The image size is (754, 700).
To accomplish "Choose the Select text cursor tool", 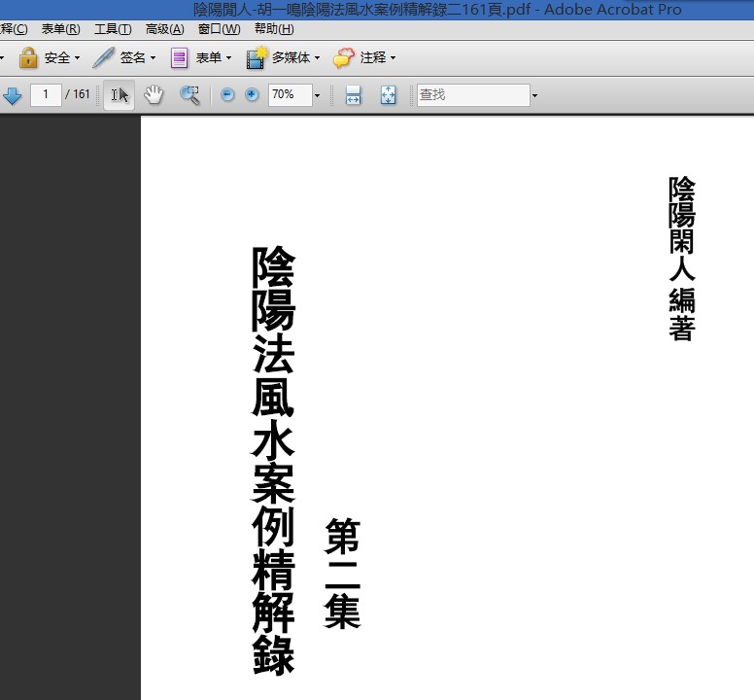I will click(120, 94).
